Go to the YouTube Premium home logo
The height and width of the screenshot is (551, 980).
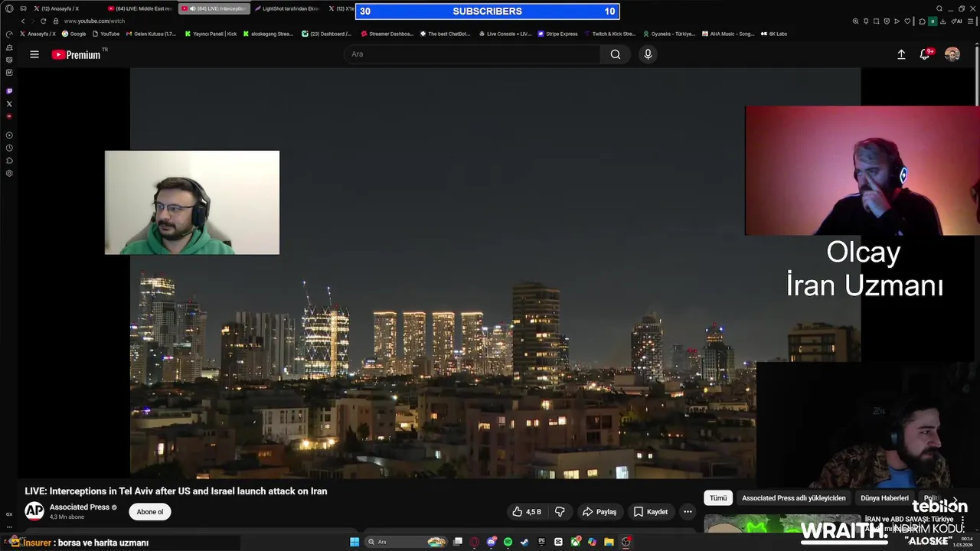tap(76, 54)
